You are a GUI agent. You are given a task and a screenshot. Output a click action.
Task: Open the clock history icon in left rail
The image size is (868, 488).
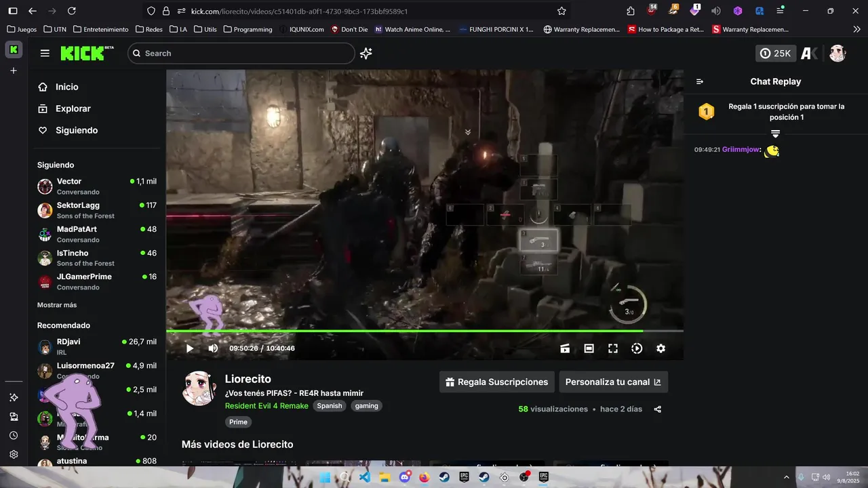coord(13,436)
